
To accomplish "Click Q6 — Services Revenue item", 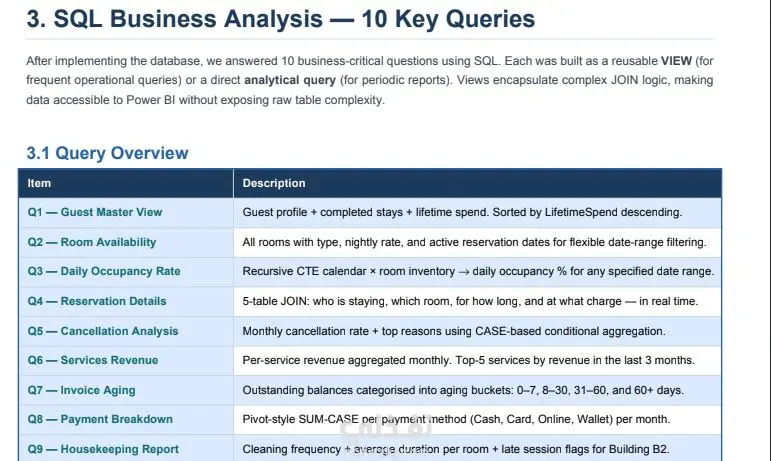I will (x=93, y=360).
